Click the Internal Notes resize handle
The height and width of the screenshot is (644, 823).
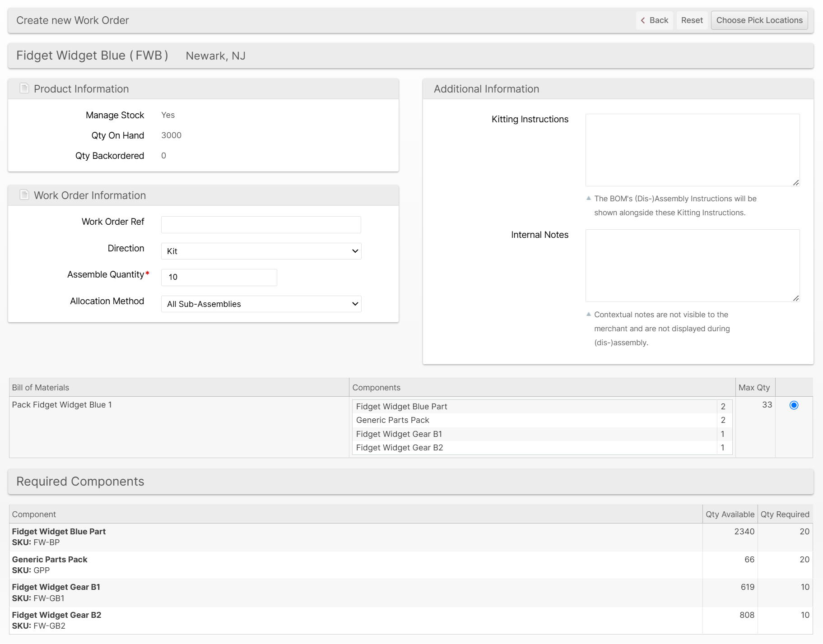tap(796, 298)
